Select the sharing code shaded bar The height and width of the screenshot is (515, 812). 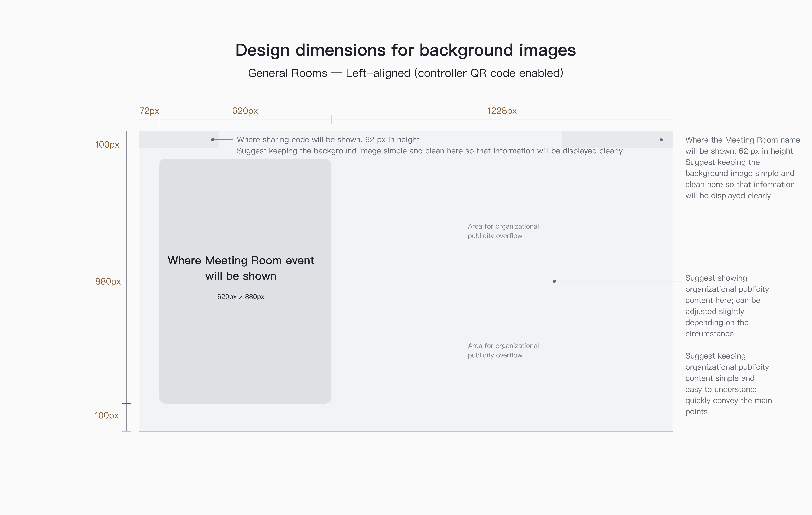pyautogui.click(x=179, y=140)
